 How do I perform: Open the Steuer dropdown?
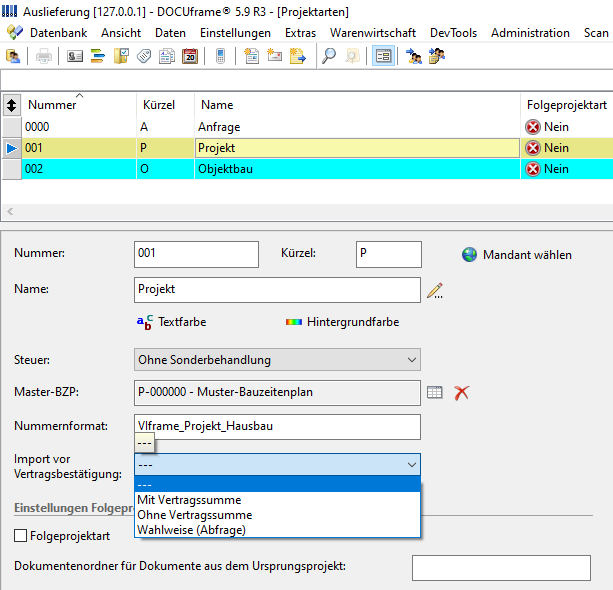coord(277,360)
